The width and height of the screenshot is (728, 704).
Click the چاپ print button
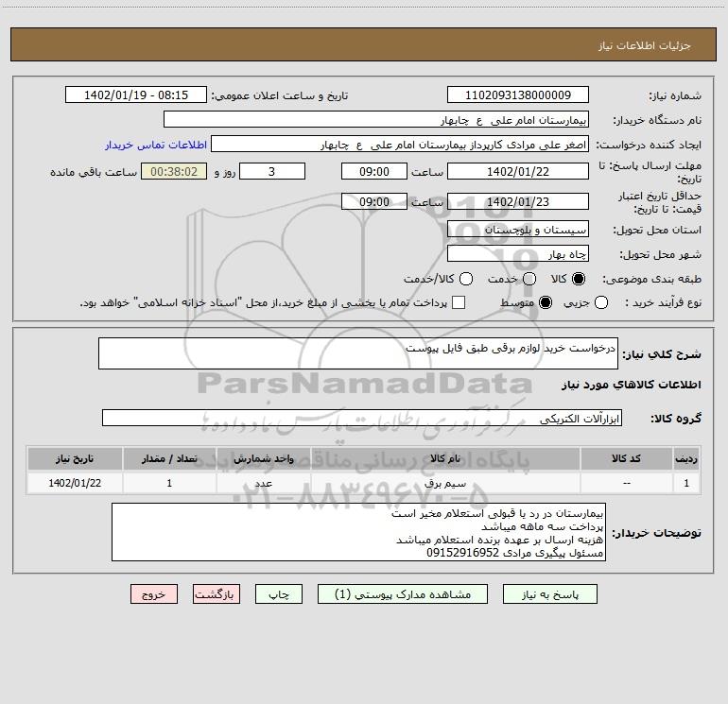279,594
